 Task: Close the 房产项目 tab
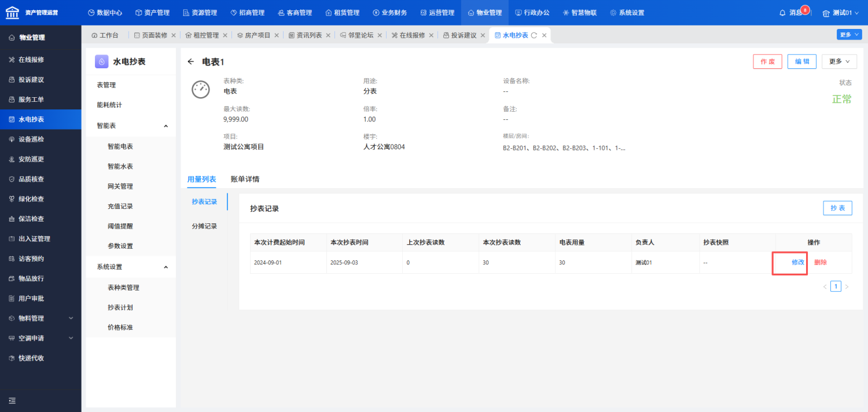(x=277, y=35)
